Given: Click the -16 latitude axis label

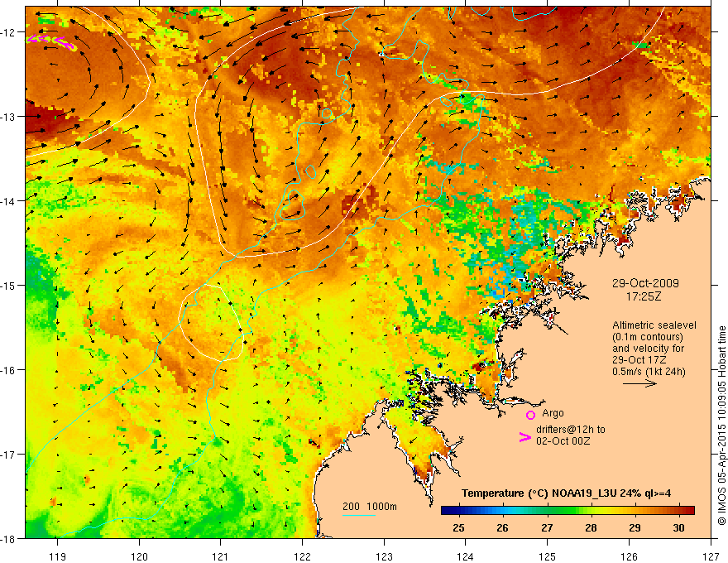Looking at the screenshot, I should [x=9, y=370].
